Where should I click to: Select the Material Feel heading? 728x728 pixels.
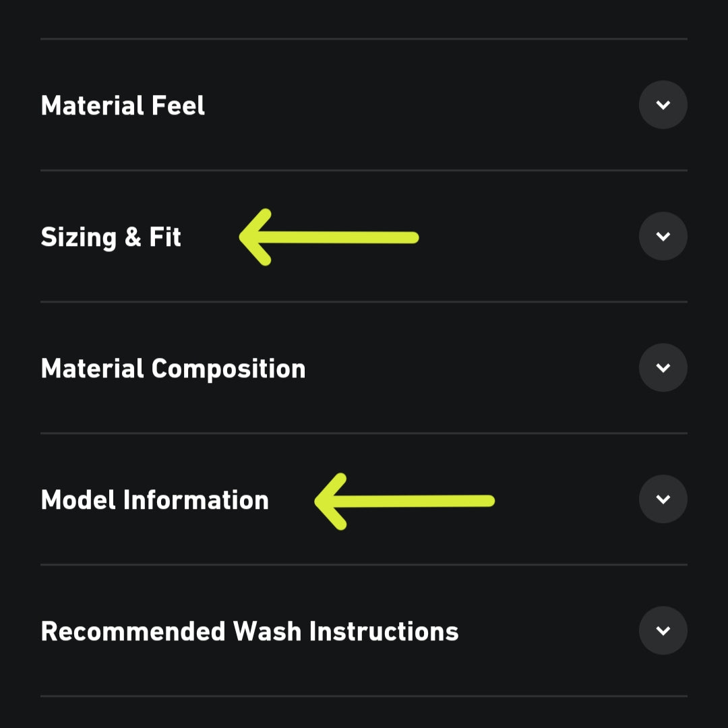coord(123,106)
